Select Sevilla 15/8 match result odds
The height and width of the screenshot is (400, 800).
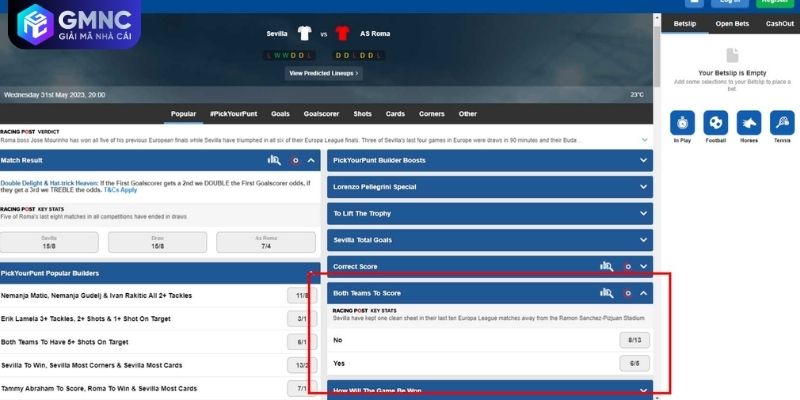48,243
